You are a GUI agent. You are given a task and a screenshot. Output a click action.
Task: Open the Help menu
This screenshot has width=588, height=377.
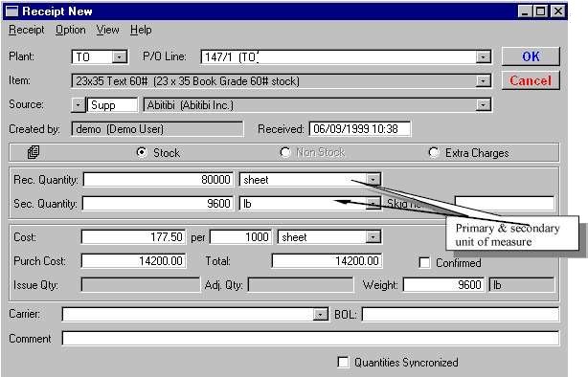141,30
